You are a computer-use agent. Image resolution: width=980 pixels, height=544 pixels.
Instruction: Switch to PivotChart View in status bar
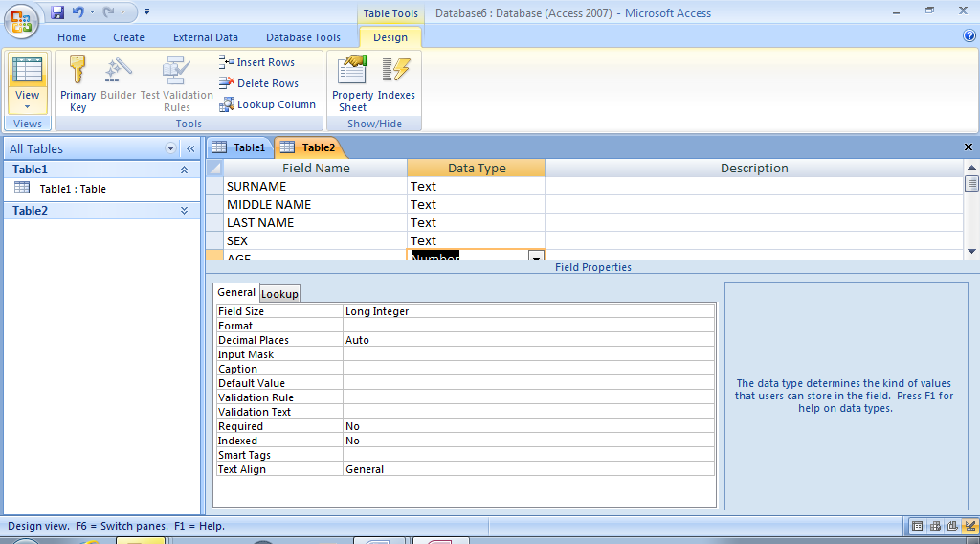952,526
